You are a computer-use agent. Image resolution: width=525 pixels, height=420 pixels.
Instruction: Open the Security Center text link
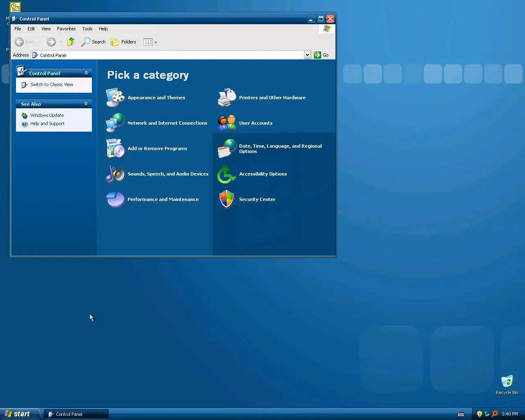(257, 199)
